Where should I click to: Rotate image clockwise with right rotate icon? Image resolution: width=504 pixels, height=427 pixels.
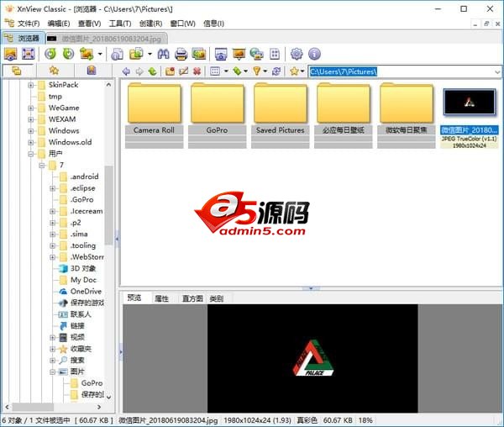[x=68, y=54]
